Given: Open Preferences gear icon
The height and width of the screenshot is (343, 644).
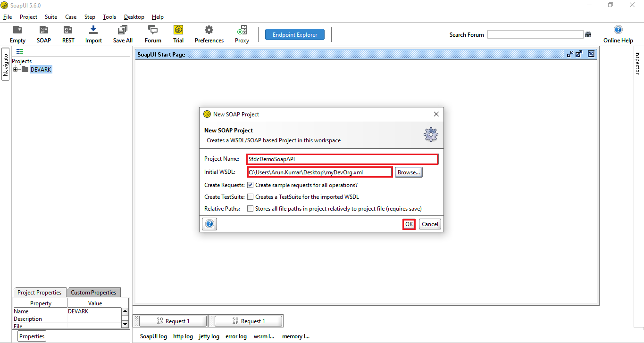Looking at the screenshot, I should [x=209, y=30].
